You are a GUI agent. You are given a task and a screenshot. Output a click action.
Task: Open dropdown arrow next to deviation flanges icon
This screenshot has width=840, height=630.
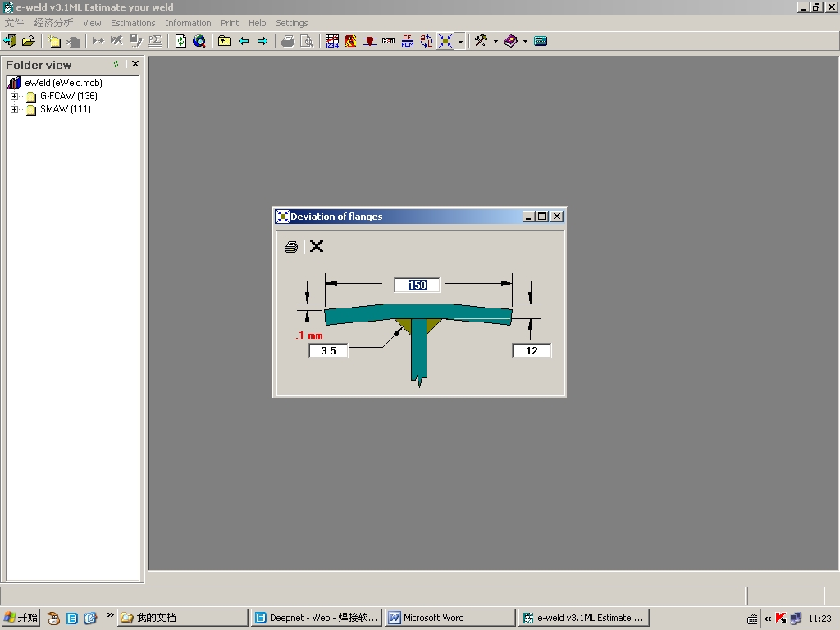coord(460,41)
